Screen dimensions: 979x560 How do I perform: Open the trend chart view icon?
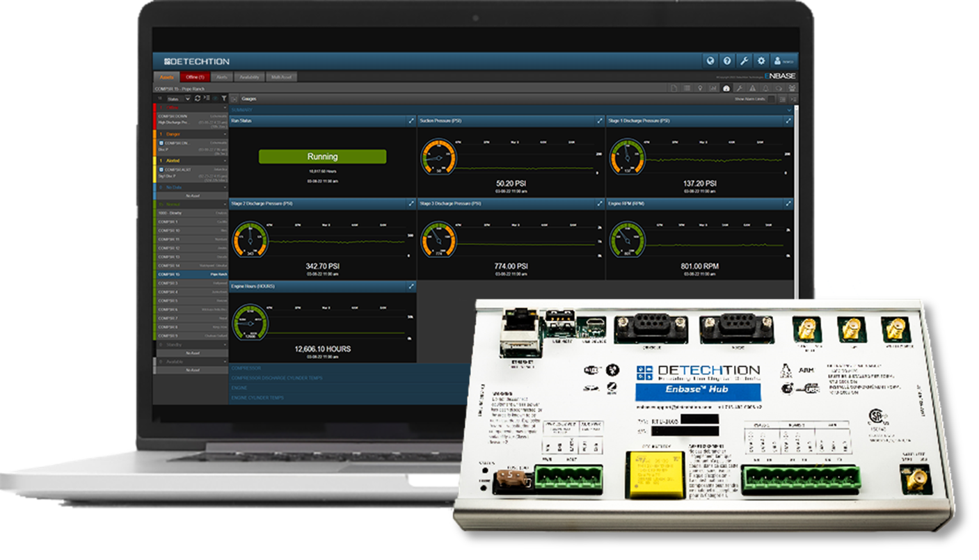[713, 88]
